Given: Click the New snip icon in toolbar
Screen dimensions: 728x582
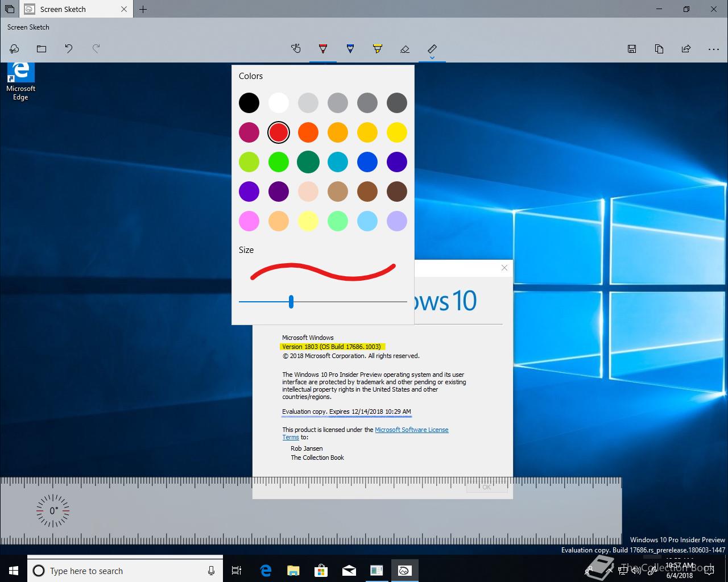Looking at the screenshot, I should pos(14,49).
